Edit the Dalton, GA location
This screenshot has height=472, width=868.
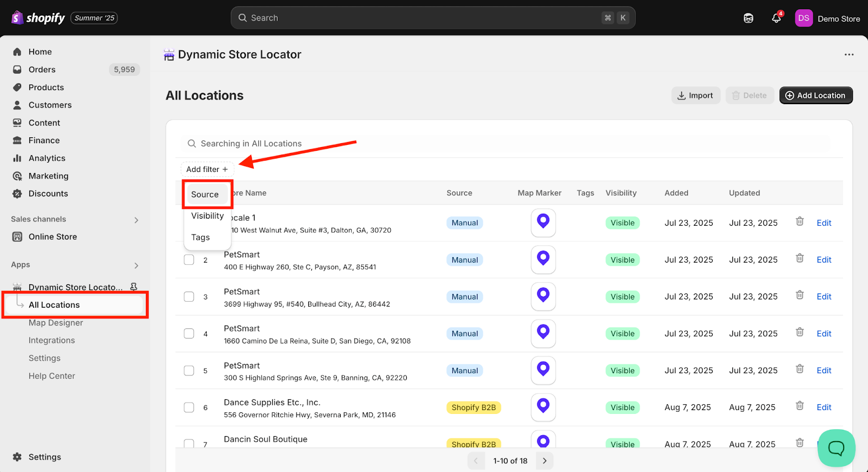[x=824, y=223]
